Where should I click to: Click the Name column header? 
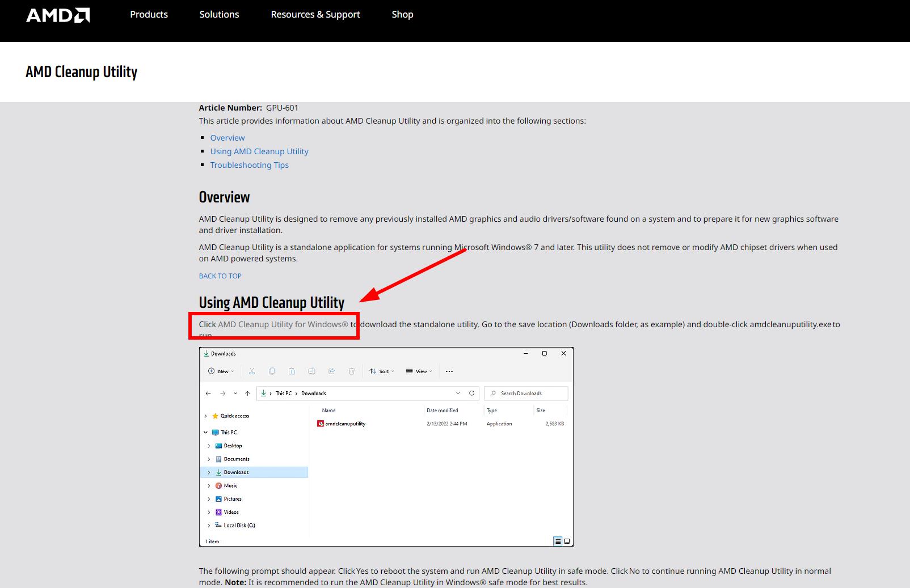click(328, 411)
